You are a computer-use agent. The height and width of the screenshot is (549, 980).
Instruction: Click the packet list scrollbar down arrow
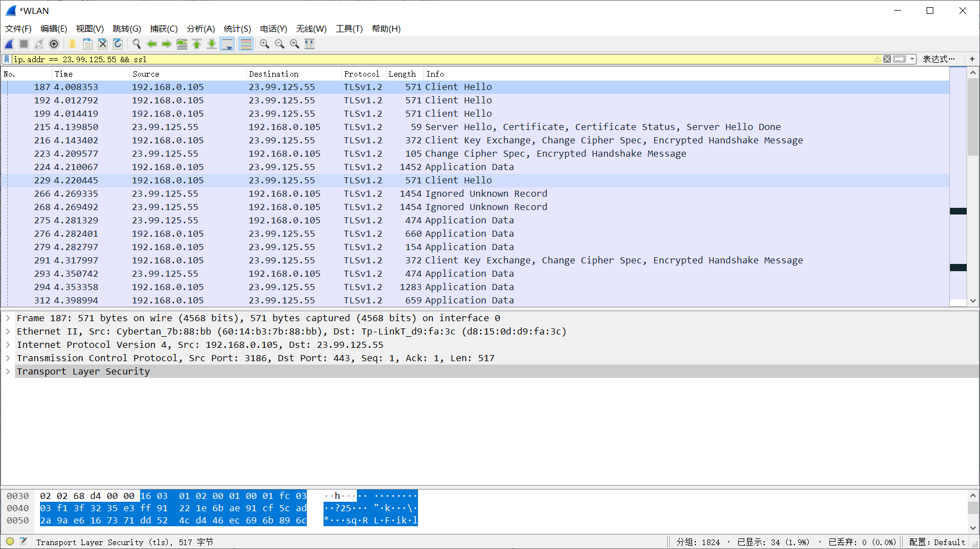pos(973,301)
